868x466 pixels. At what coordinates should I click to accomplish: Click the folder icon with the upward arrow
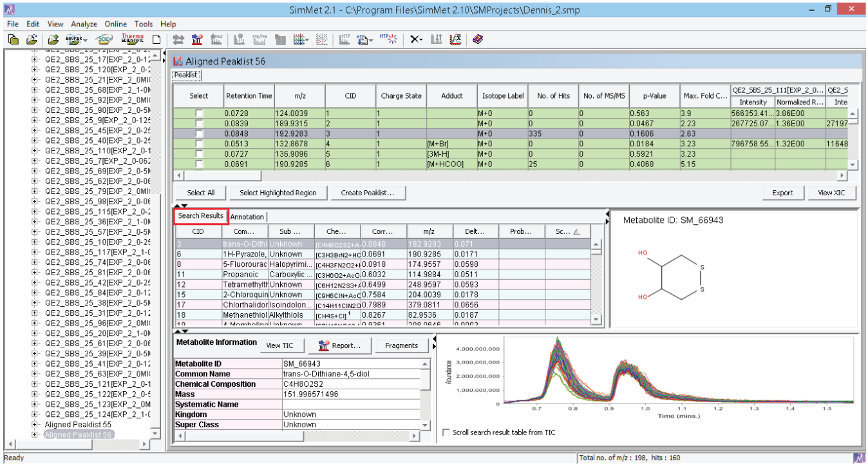tap(31, 39)
